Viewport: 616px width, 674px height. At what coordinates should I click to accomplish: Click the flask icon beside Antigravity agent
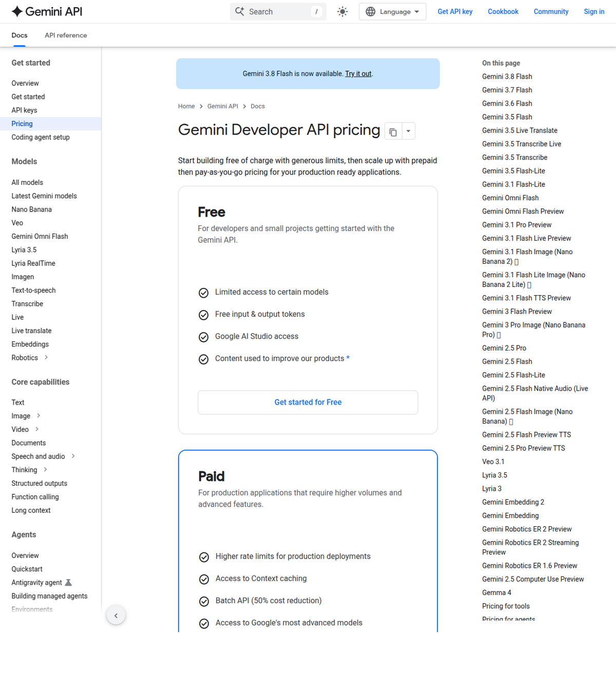pyautogui.click(x=68, y=582)
